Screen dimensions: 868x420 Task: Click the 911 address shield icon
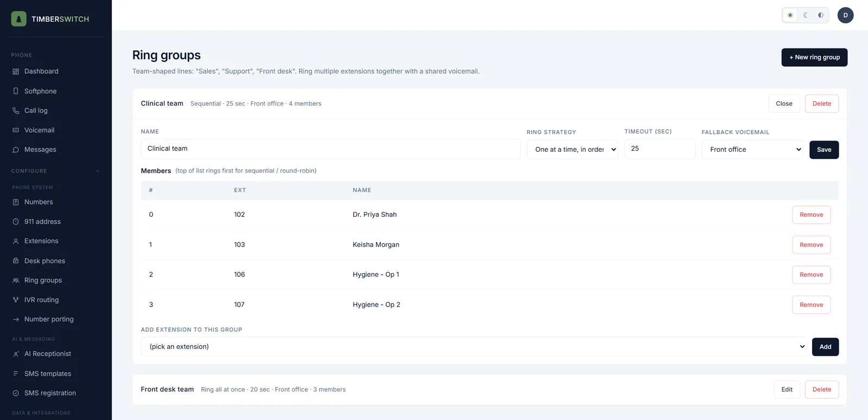click(x=16, y=222)
